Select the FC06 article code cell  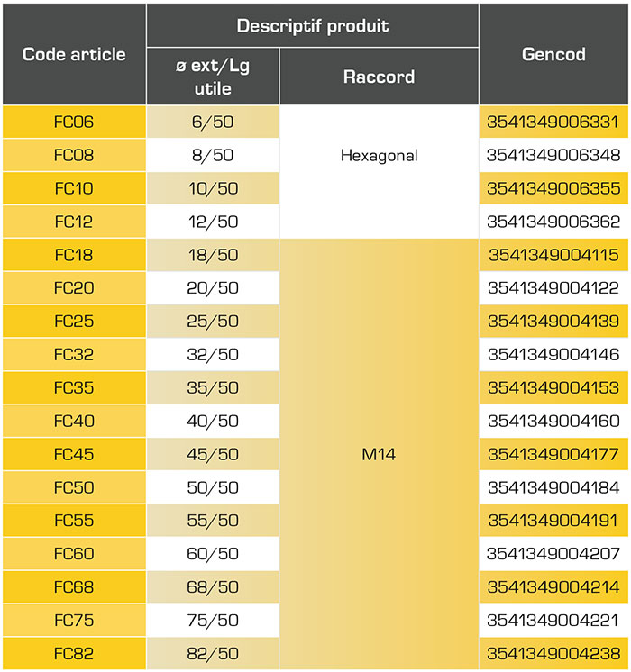coord(74,123)
